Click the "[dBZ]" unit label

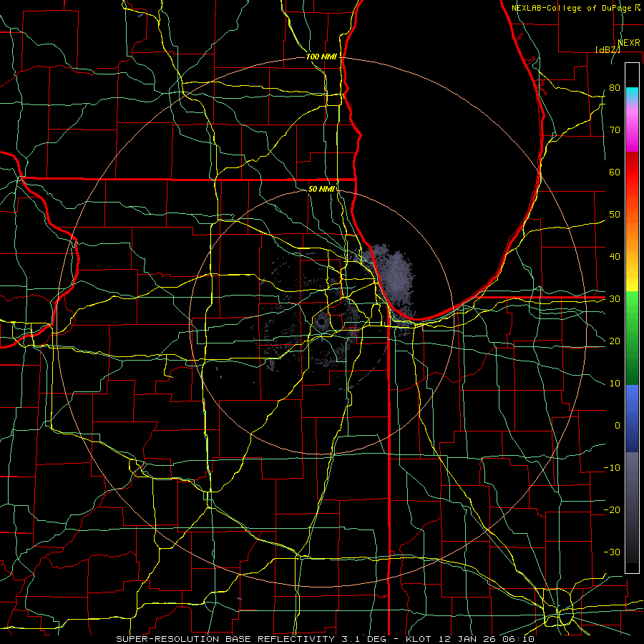point(608,49)
